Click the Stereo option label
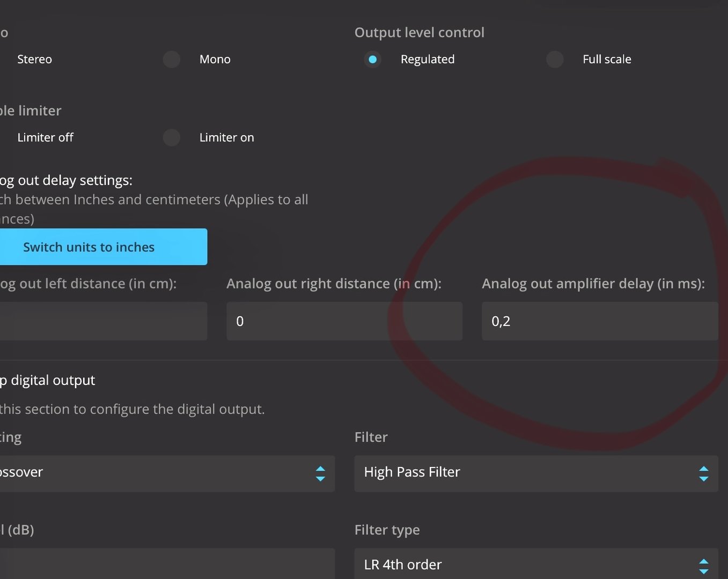The width and height of the screenshot is (728, 579). click(34, 60)
